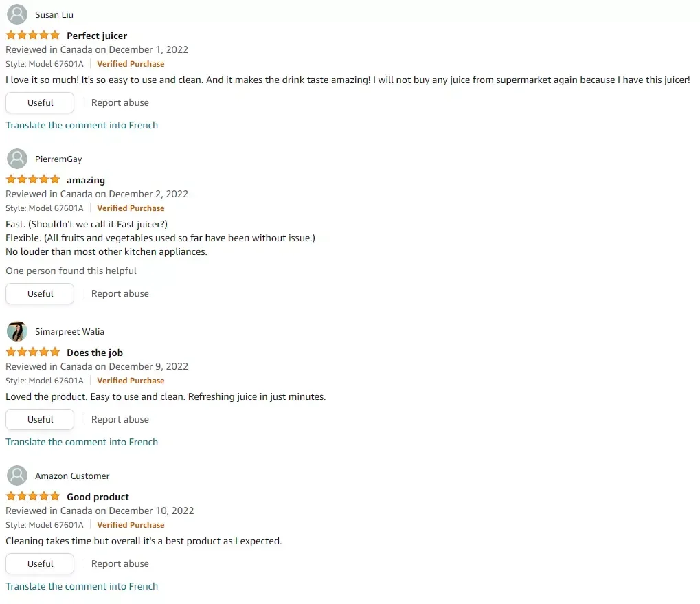Click the star rating on Good product review

click(x=33, y=496)
